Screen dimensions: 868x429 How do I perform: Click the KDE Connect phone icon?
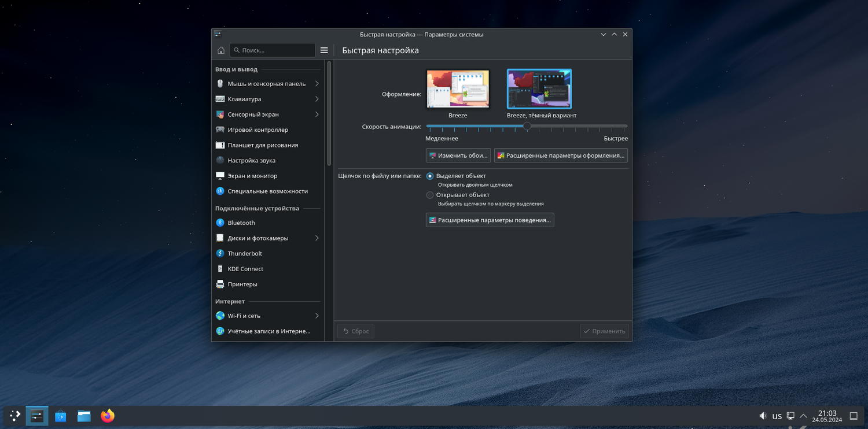220,269
